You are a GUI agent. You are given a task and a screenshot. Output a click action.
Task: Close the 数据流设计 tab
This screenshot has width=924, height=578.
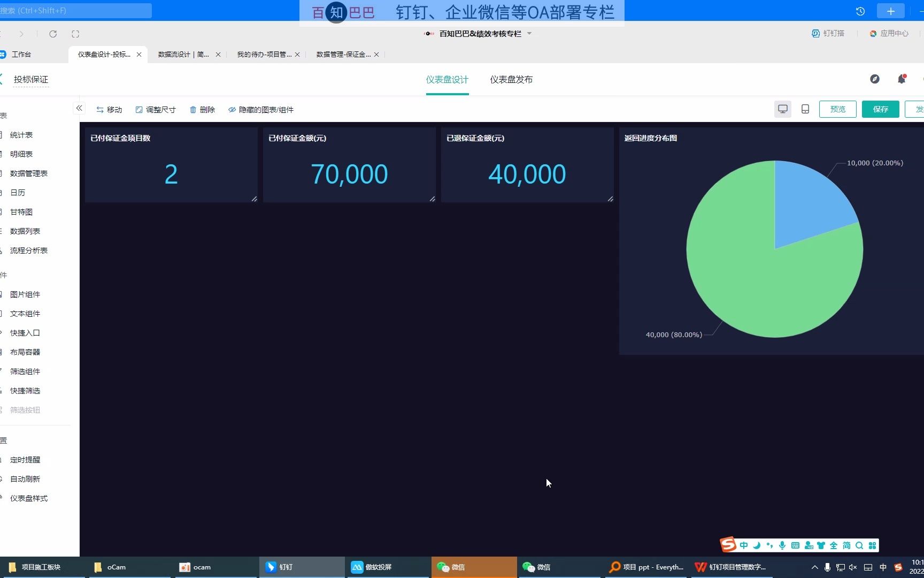[x=218, y=55]
